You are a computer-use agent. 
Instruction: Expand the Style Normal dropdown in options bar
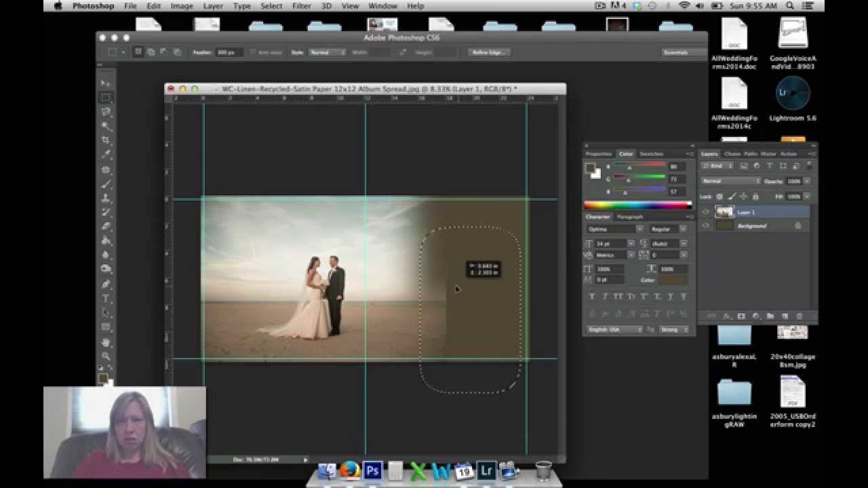pyautogui.click(x=328, y=52)
